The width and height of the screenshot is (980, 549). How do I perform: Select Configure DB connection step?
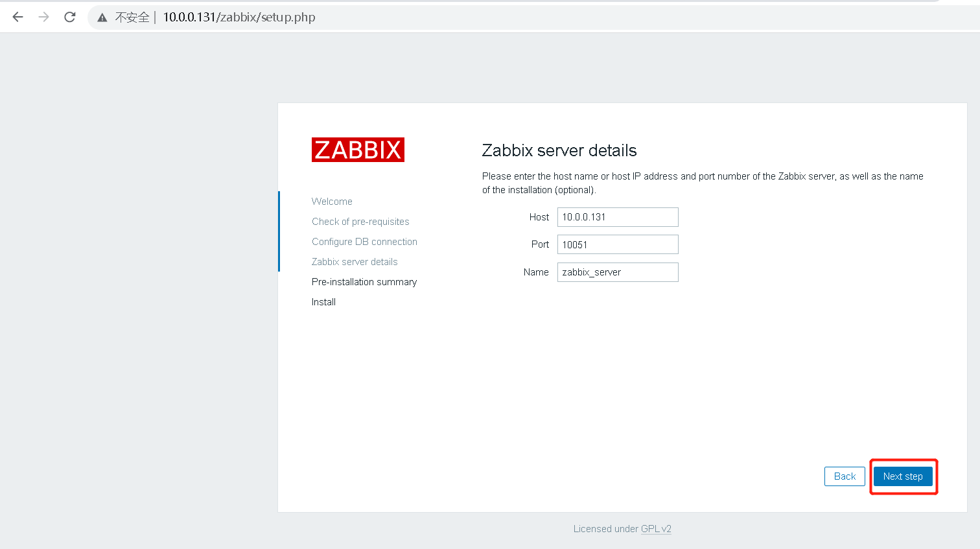pos(364,242)
